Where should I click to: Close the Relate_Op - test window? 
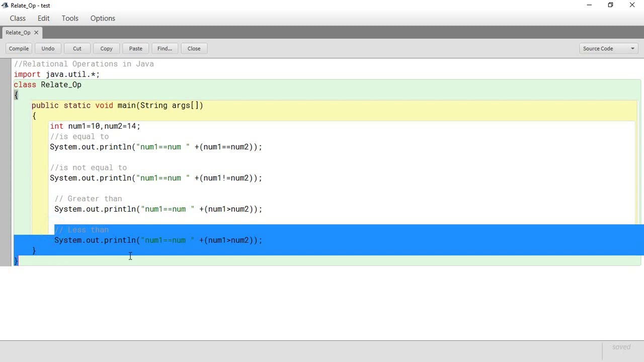pos(632,5)
